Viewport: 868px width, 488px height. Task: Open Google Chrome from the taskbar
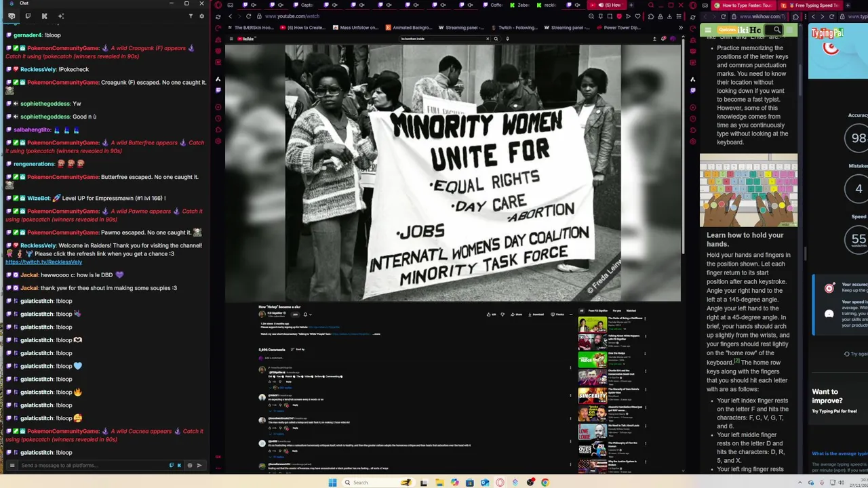click(545, 483)
